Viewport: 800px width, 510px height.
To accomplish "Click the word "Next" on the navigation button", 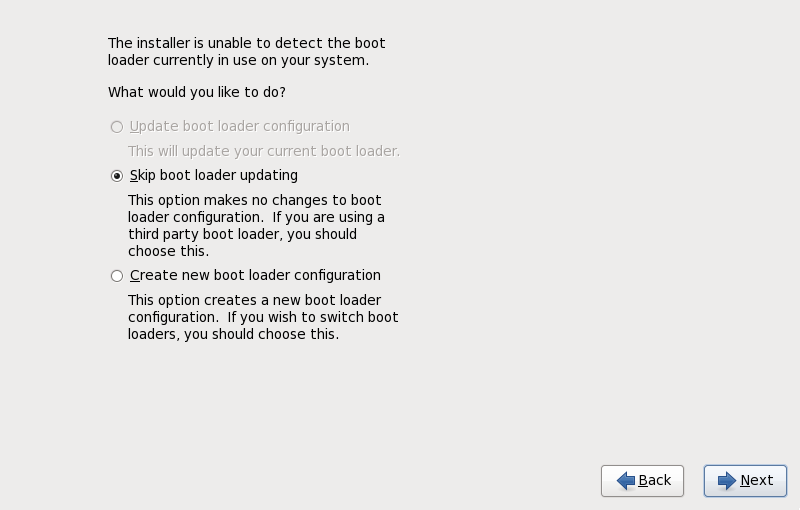I will pyautogui.click(x=756, y=481).
